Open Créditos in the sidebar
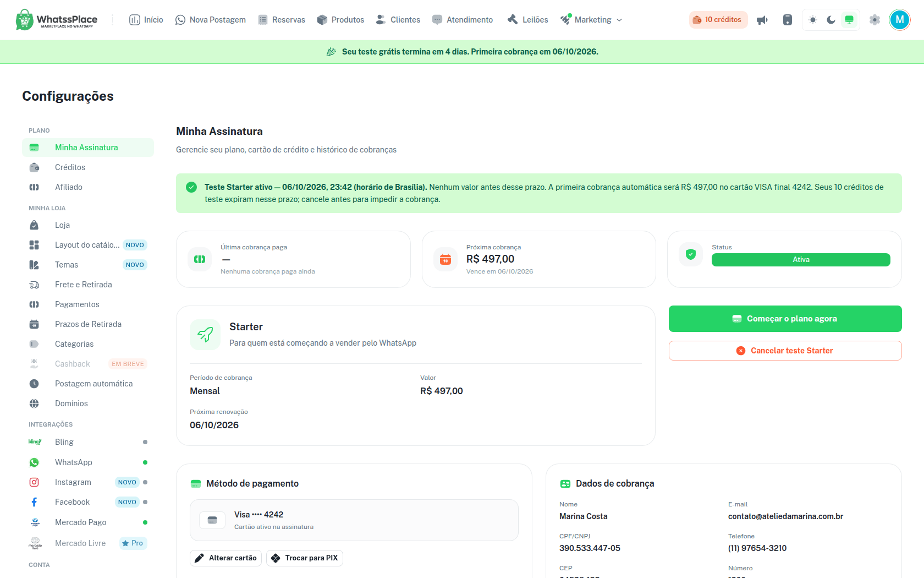The image size is (924, 578). [x=88, y=167]
